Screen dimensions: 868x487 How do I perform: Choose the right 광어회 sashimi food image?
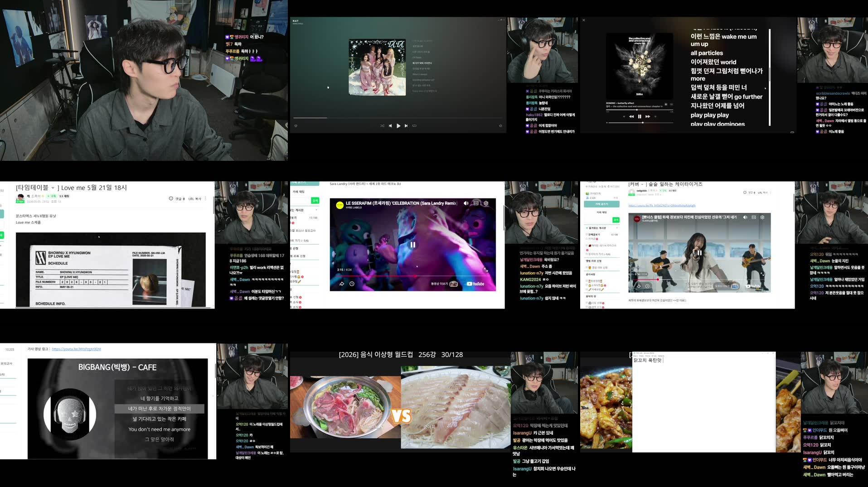click(456, 407)
